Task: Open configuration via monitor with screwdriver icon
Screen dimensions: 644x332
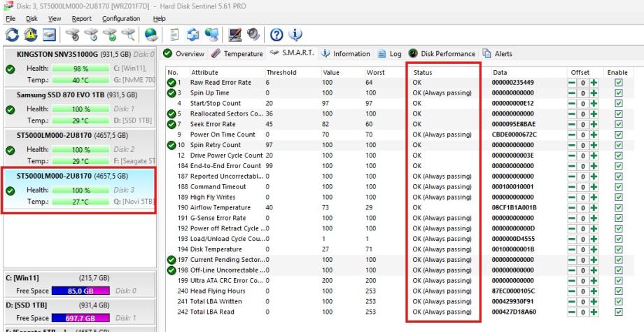Action: (x=235, y=34)
